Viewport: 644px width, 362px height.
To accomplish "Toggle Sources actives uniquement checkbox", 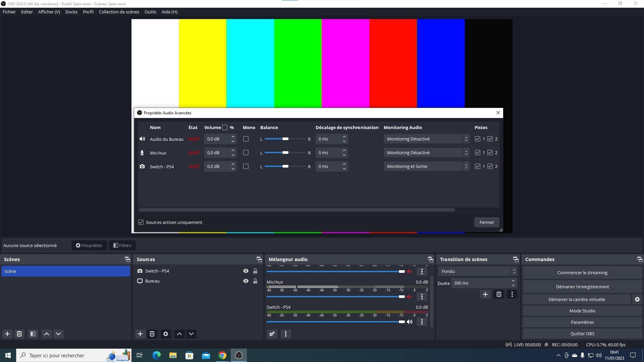I will (141, 222).
